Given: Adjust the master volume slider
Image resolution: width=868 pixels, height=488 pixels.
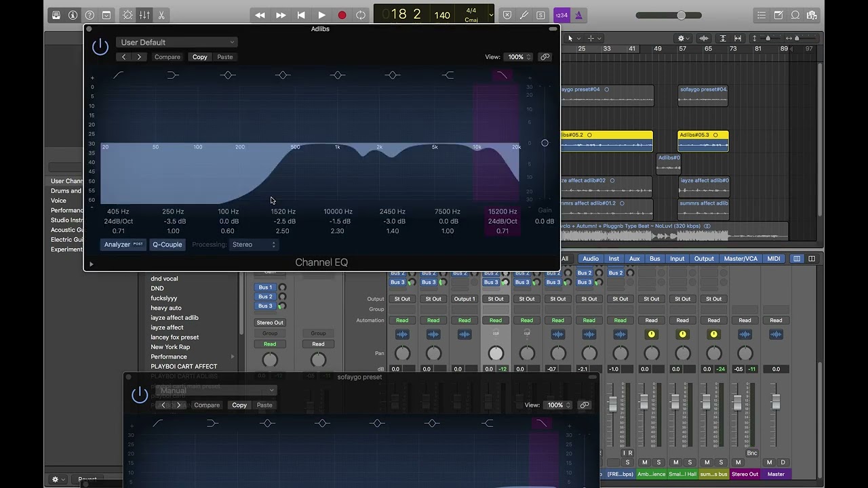Looking at the screenshot, I should (x=681, y=15).
